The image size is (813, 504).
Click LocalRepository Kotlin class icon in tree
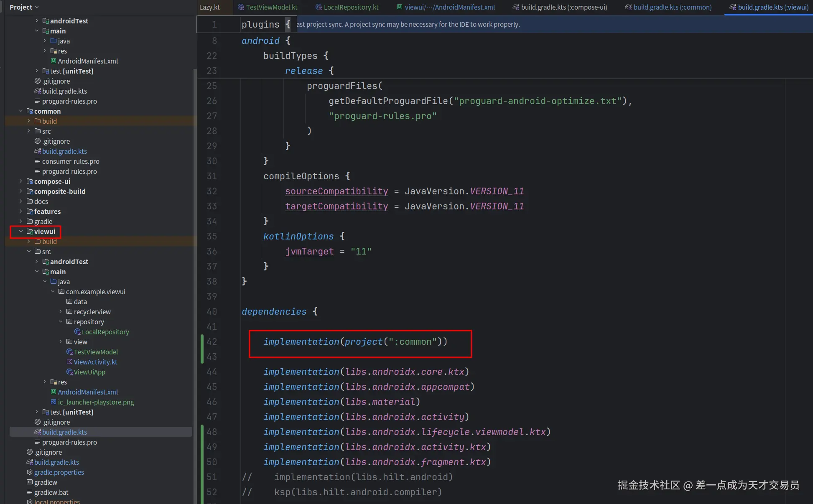[x=77, y=332]
